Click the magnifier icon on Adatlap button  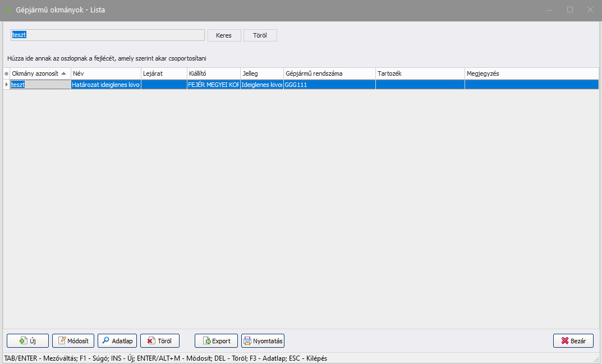click(x=105, y=341)
